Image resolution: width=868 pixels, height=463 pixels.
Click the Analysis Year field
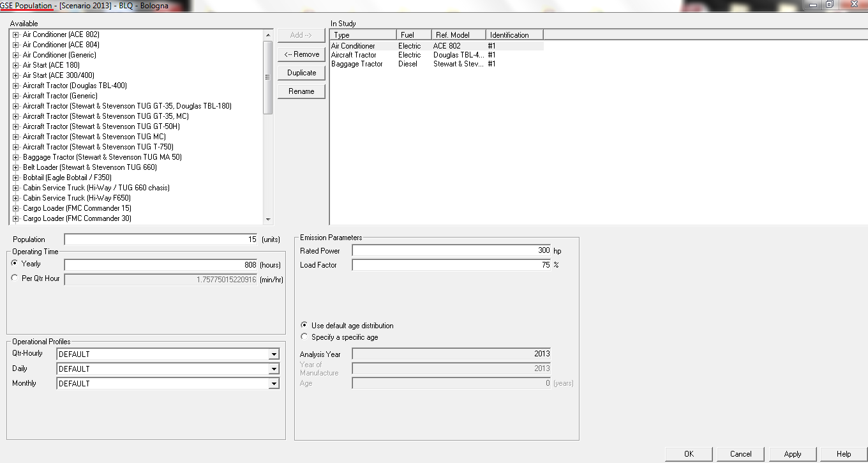click(451, 354)
